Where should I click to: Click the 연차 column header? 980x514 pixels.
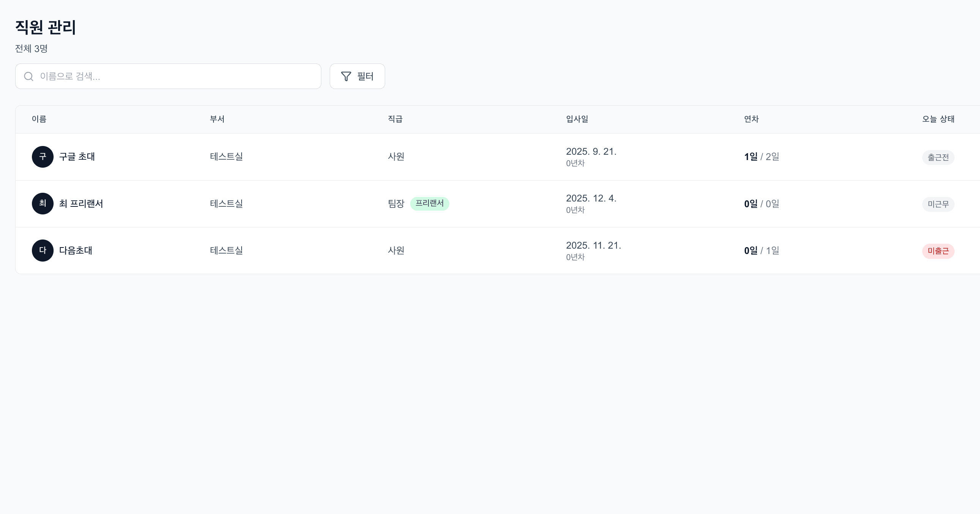(751, 119)
